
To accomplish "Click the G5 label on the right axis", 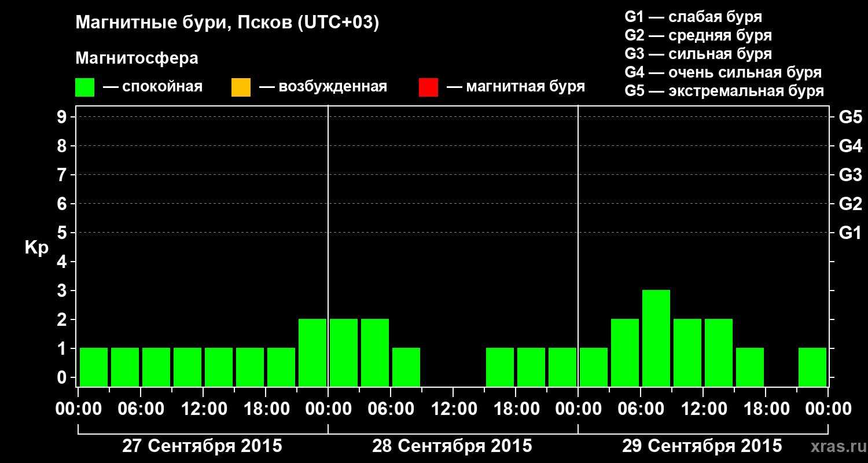I will [x=850, y=117].
